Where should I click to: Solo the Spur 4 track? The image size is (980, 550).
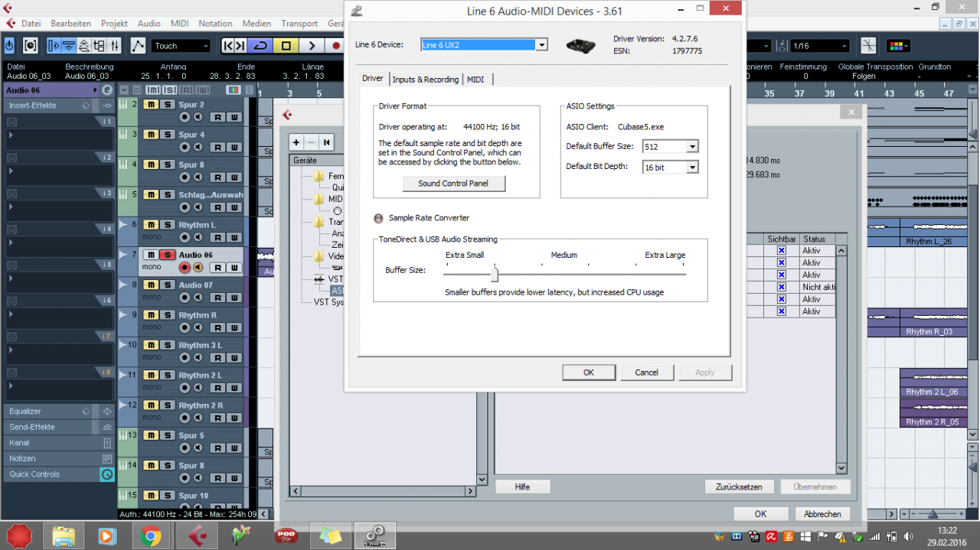pyautogui.click(x=166, y=135)
